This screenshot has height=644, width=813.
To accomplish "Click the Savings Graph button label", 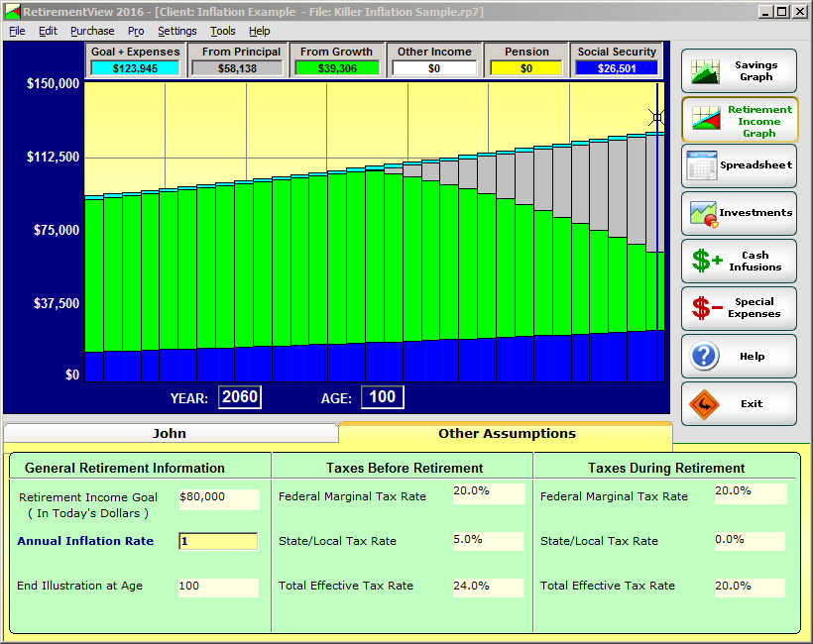I will click(755, 71).
